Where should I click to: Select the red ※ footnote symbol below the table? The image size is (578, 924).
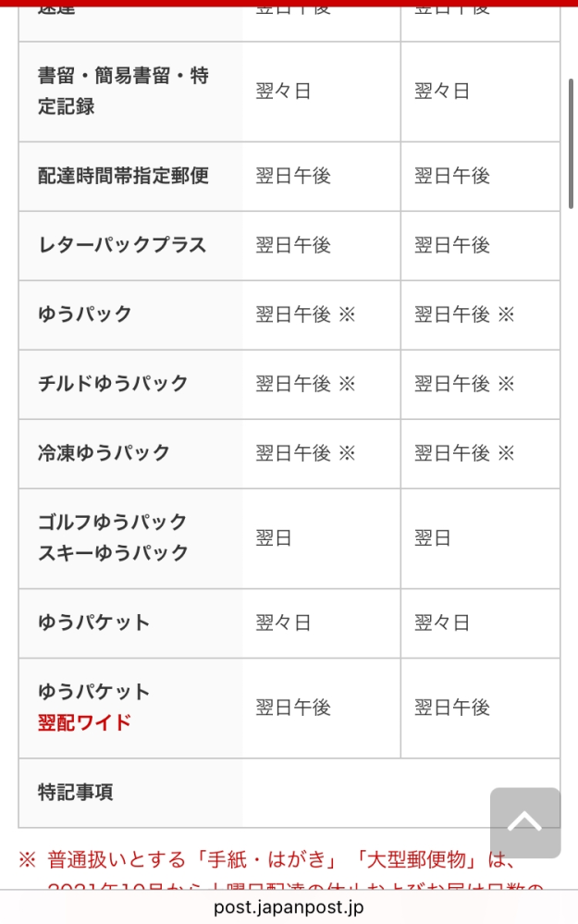(28, 860)
